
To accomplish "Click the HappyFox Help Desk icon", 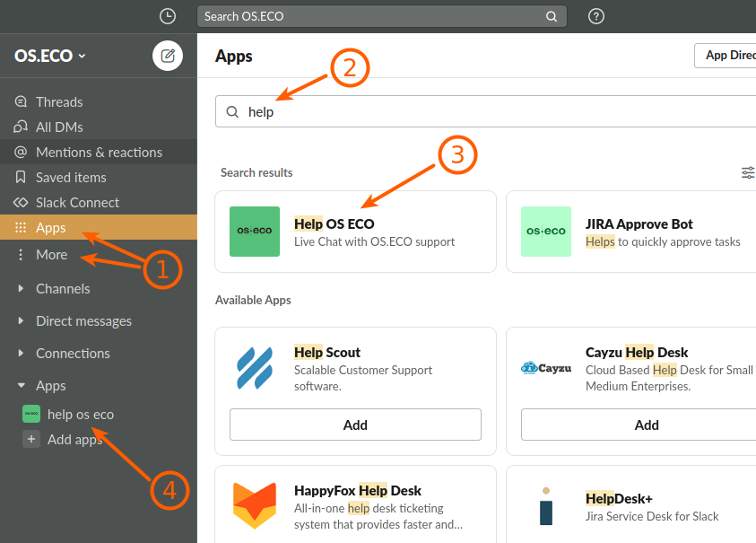I will pyautogui.click(x=254, y=506).
